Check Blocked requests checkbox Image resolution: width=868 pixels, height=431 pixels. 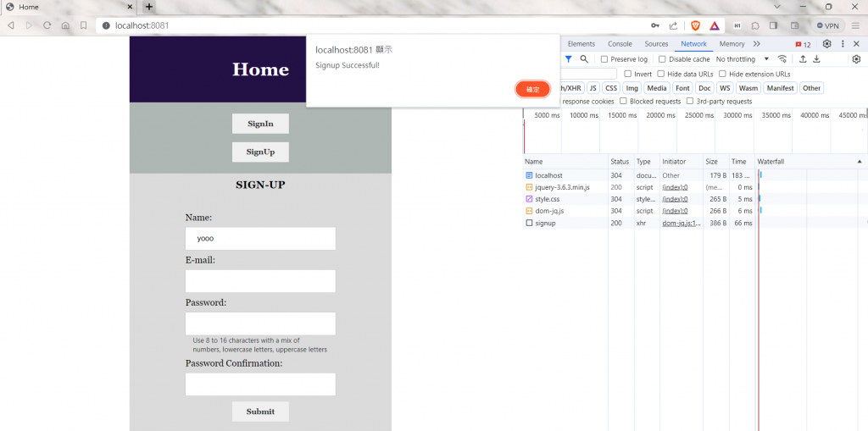point(623,102)
